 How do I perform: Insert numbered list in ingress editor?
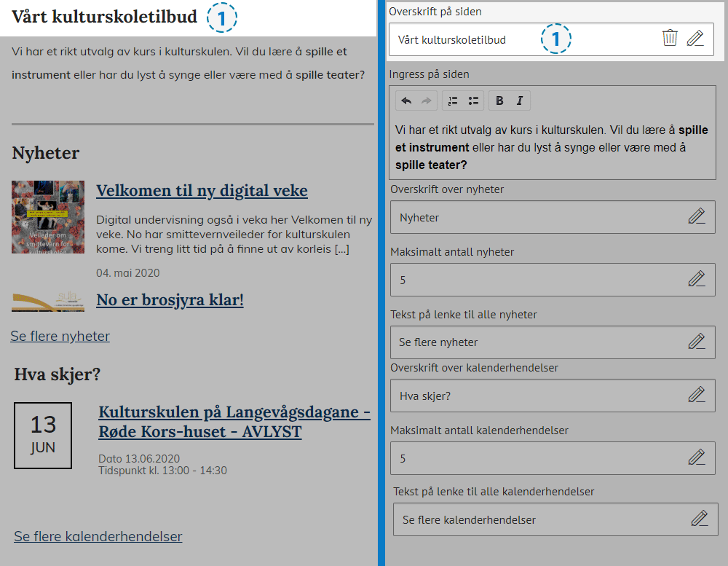[453, 101]
